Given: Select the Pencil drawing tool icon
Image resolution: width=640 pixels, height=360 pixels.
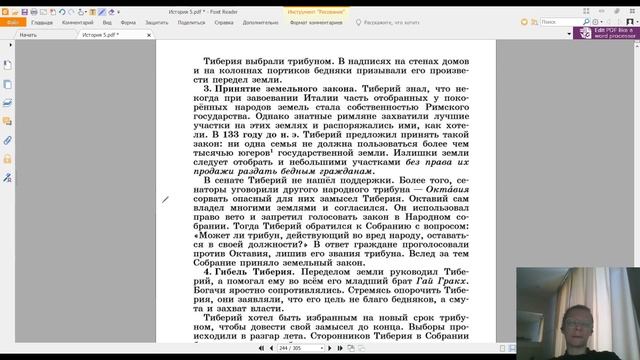Looking at the screenshot, I should pos(102,12).
